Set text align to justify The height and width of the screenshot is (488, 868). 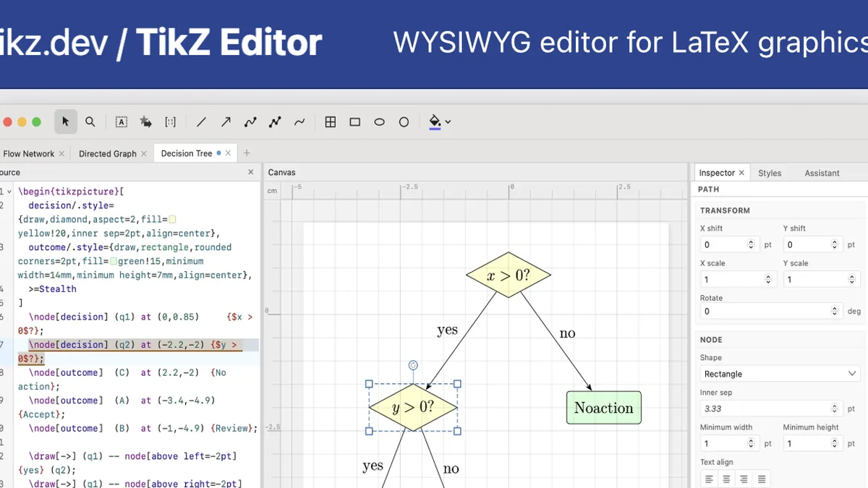pyautogui.click(x=761, y=479)
